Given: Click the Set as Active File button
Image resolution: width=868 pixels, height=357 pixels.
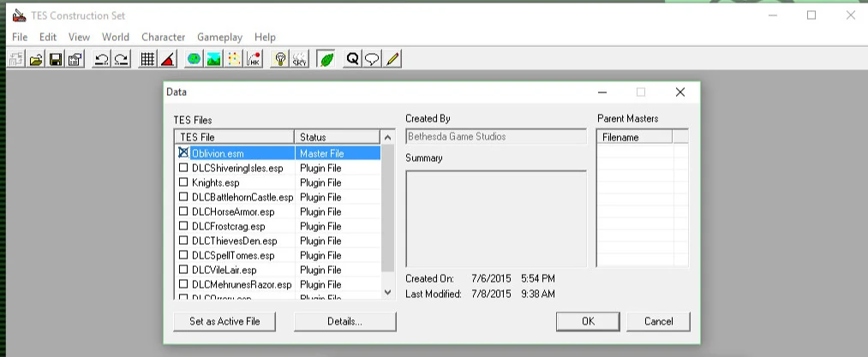Looking at the screenshot, I should [224, 322].
